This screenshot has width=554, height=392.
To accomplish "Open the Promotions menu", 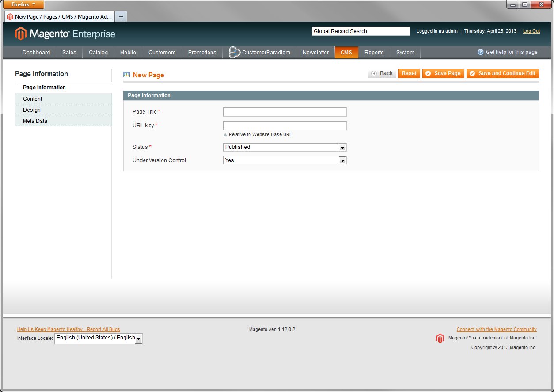I will pyautogui.click(x=202, y=53).
